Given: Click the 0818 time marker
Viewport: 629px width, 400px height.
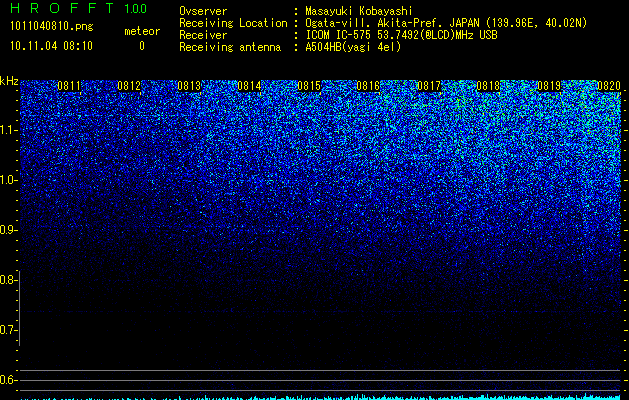Looking at the screenshot, I should 489,86.
